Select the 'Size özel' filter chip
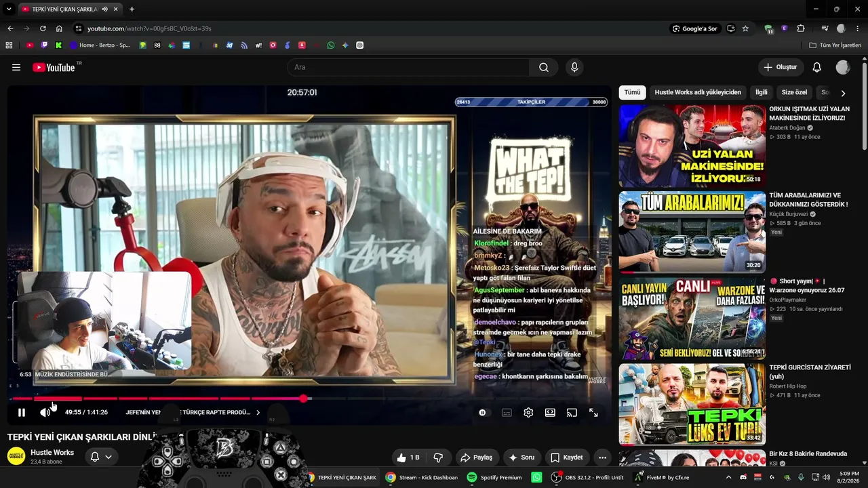The width and height of the screenshot is (868, 488). (x=794, y=92)
